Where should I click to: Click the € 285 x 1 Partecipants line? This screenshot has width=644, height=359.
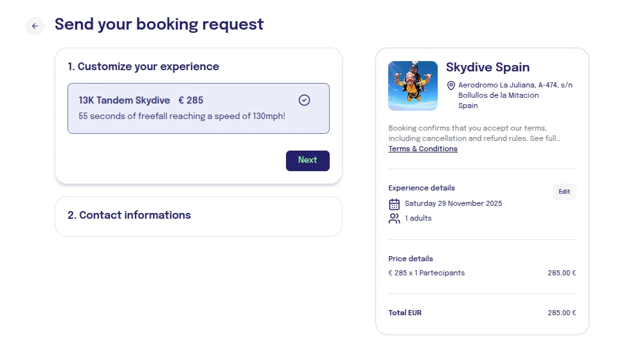tap(426, 273)
